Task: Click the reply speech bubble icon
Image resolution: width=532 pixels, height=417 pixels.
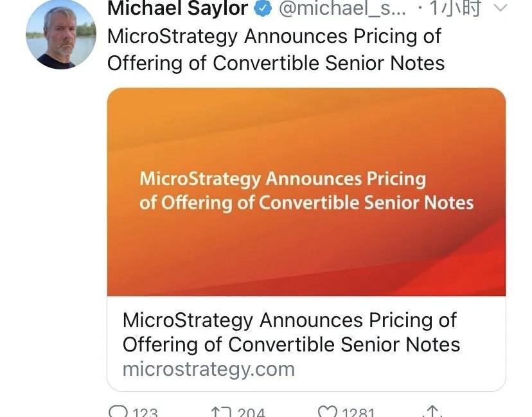Action: point(118,412)
